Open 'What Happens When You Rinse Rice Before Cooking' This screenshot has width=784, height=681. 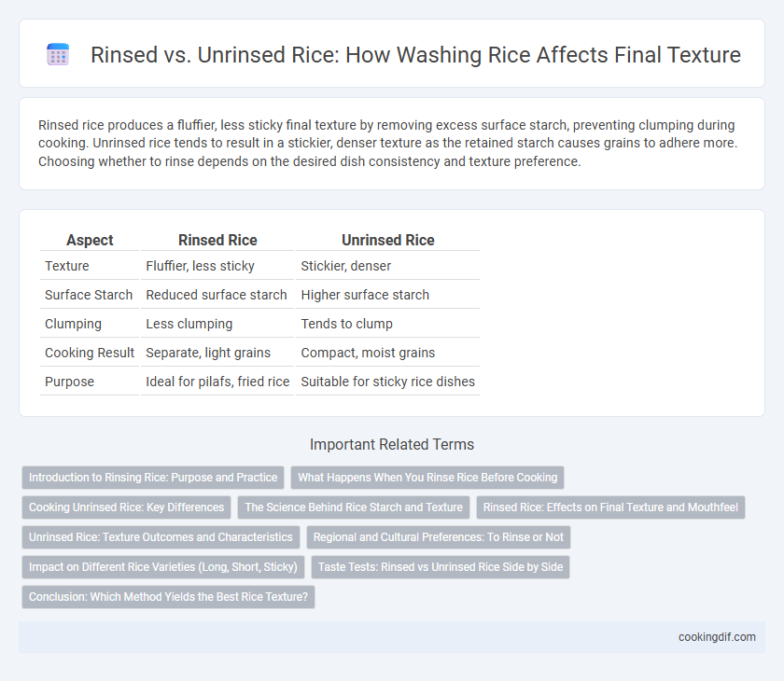tap(427, 477)
